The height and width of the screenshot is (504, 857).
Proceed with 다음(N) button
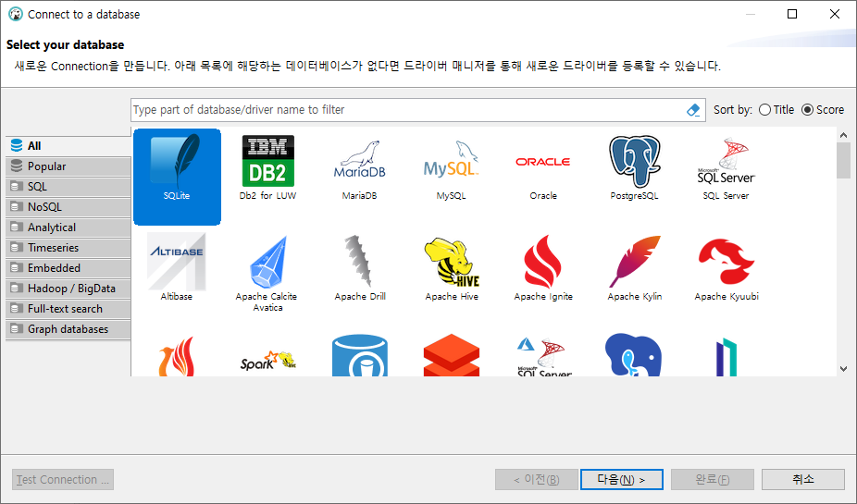coord(621,479)
